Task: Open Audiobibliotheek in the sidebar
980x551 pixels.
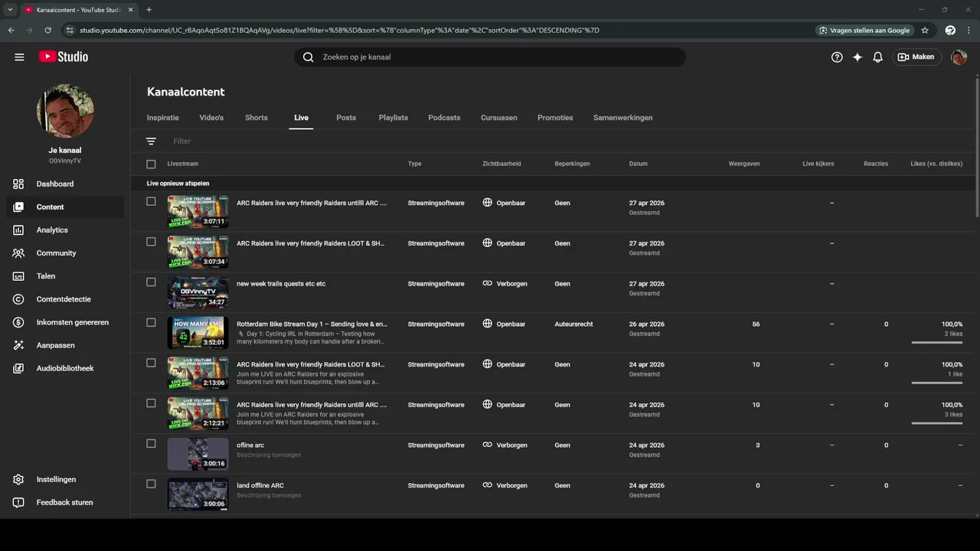Action: coord(64,368)
